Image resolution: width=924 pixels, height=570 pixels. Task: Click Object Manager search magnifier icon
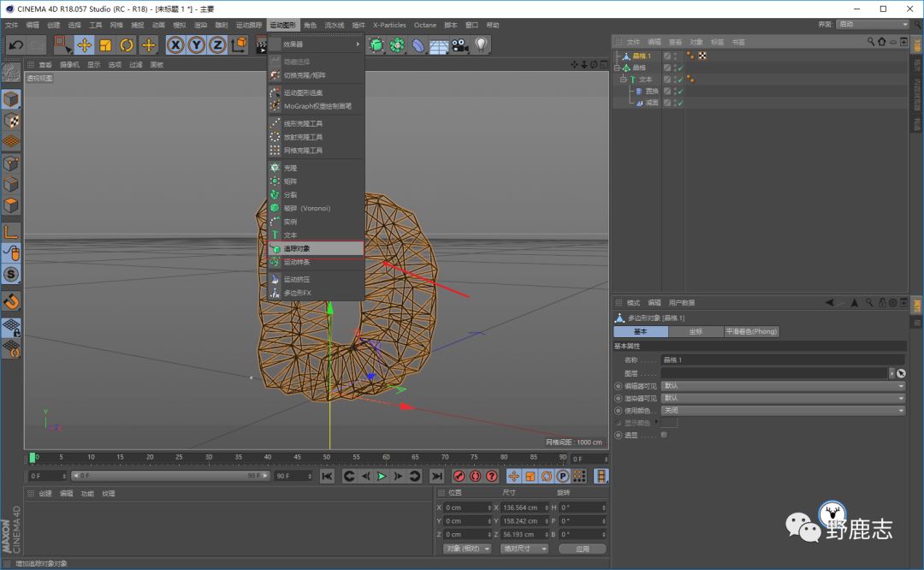[870, 42]
